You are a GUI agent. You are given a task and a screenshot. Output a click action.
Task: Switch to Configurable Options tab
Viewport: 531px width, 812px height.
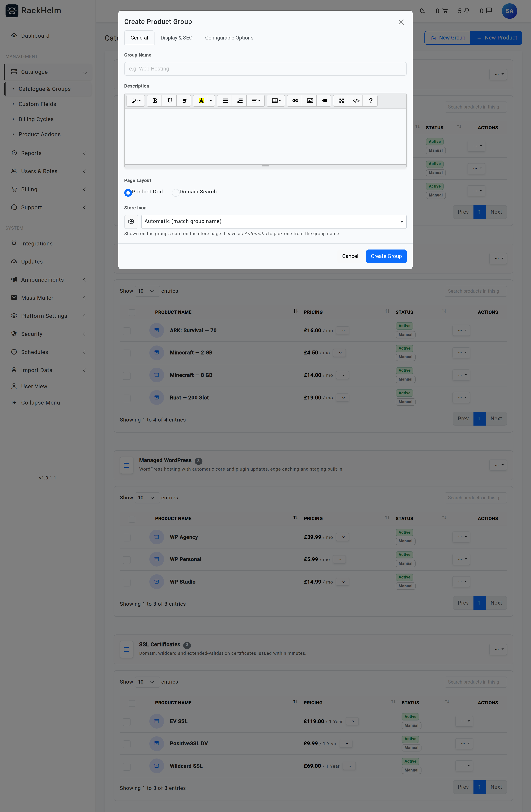coord(229,38)
